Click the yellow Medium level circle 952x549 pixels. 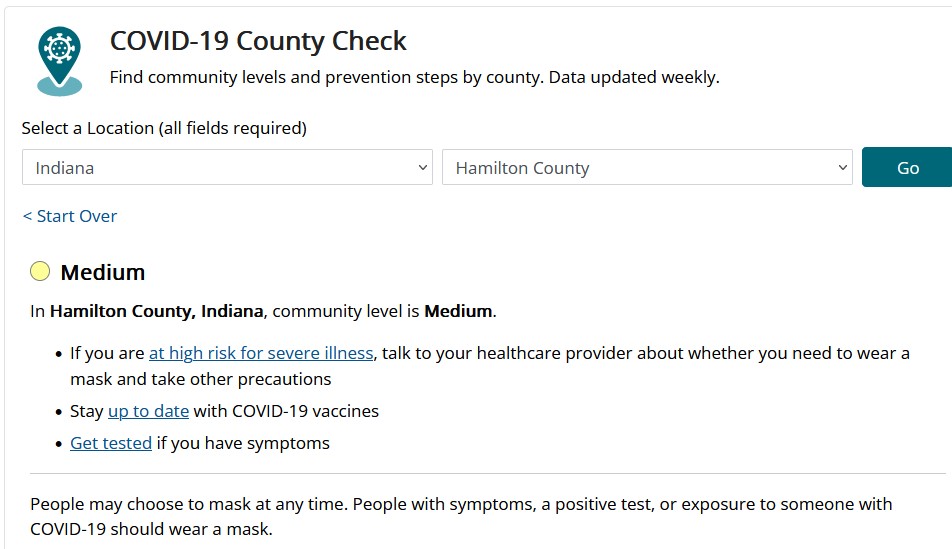point(40,271)
